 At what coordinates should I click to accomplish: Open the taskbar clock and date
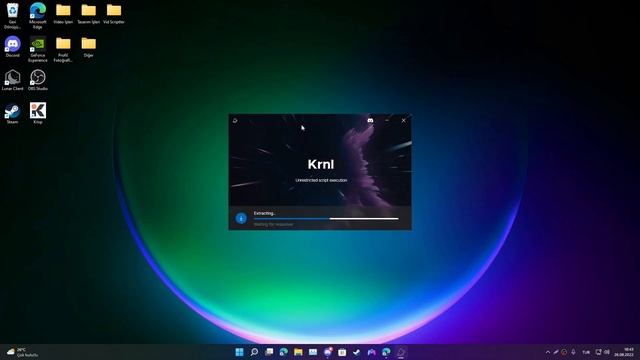(624, 352)
